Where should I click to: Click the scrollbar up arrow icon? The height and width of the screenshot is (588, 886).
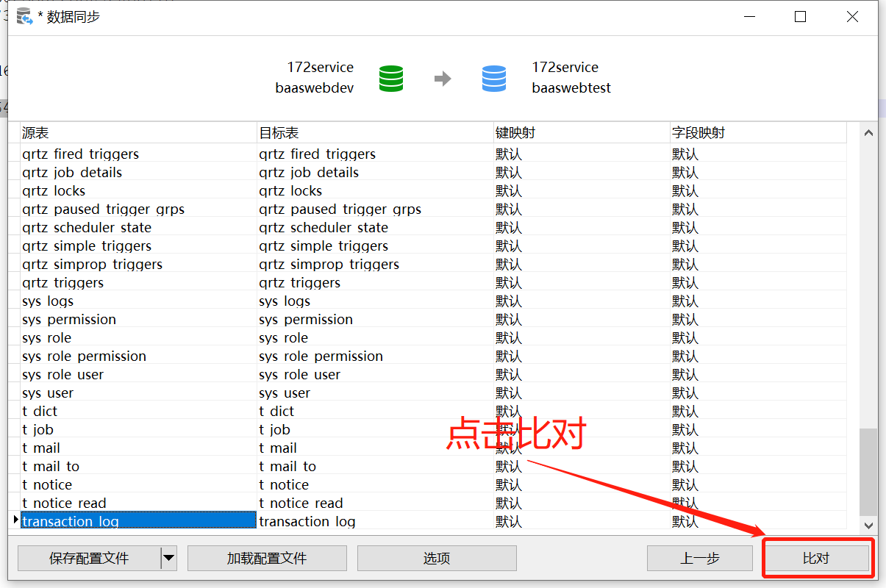[868, 132]
